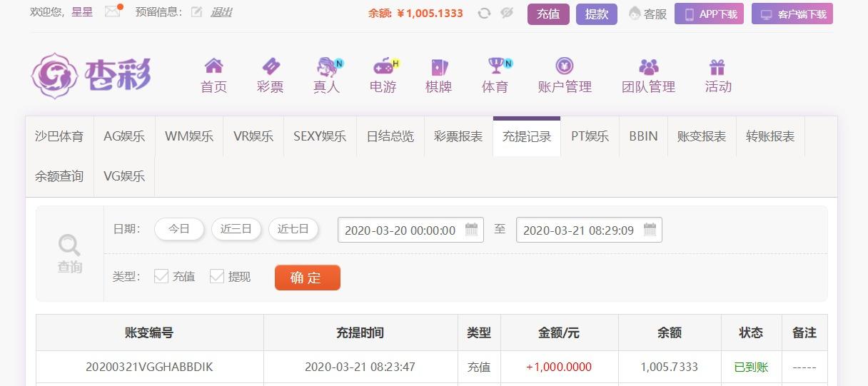Switch to 余额查询 tab
This screenshot has height=386, width=868.
click(x=59, y=176)
